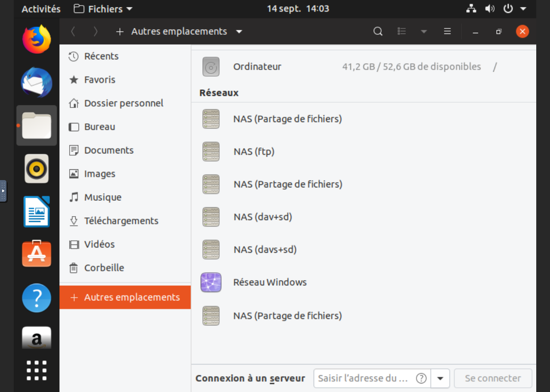The width and height of the screenshot is (550, 392).
Task: Select NAS (davs+sd) network entry
Action: coord(265,249)
